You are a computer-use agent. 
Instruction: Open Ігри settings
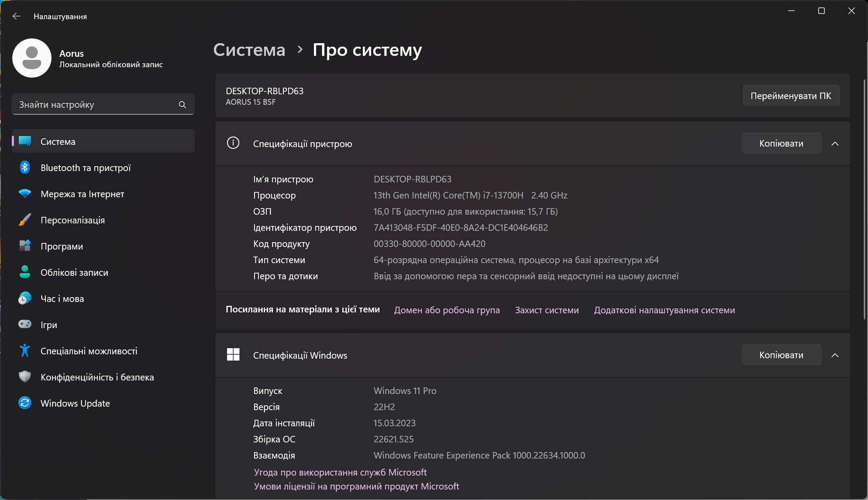pyautogui.click(x=103, y=325)
